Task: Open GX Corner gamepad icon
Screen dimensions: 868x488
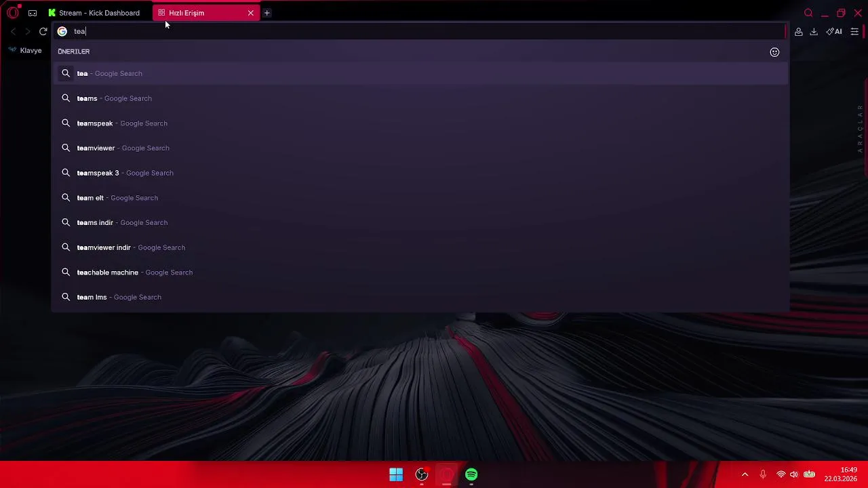Action: click(x=33, y=13)
